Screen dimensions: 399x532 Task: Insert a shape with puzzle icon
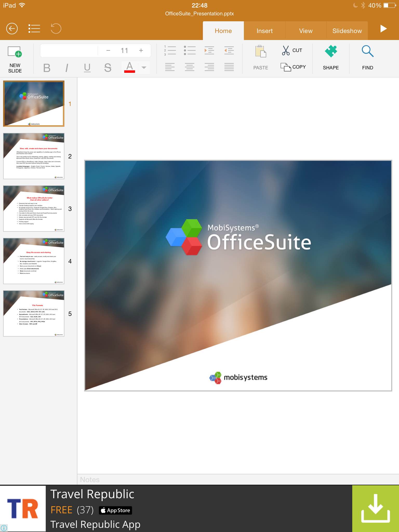[x=331, y=51]
